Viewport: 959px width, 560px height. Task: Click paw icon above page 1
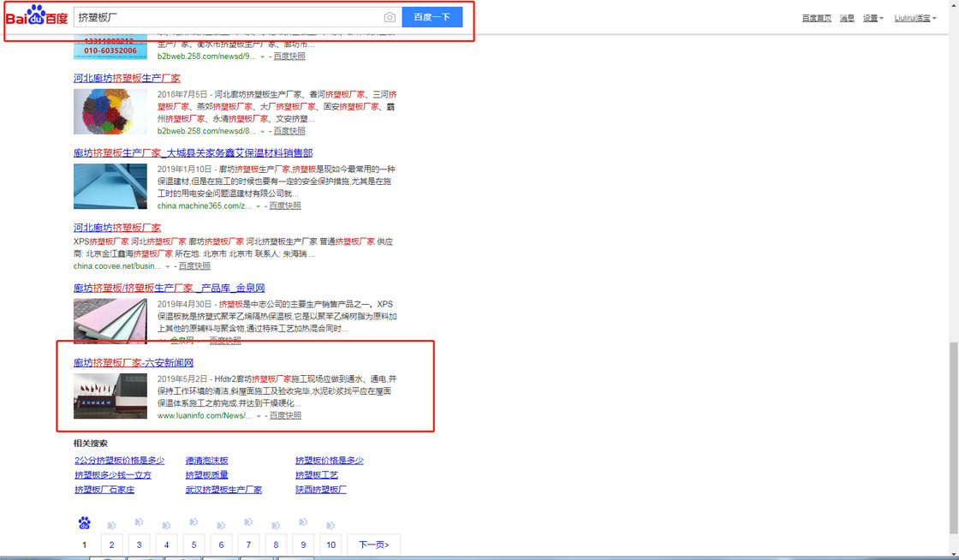[x=85, y=523]
